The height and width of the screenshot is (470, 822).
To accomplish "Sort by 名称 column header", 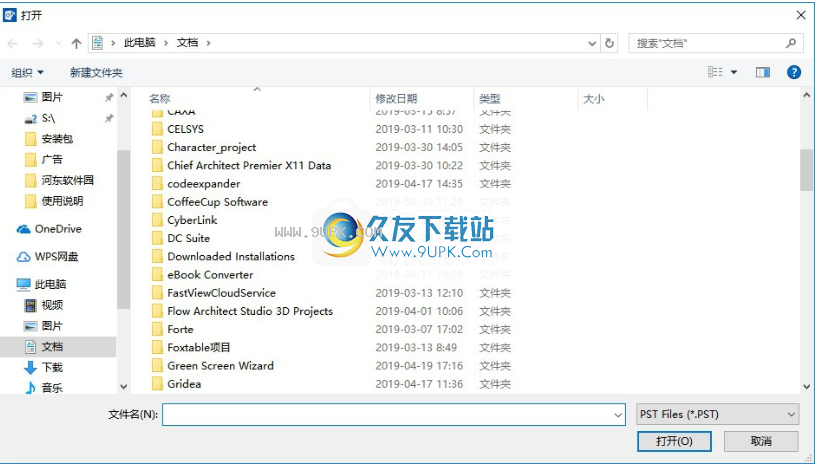I will [159, 99].
